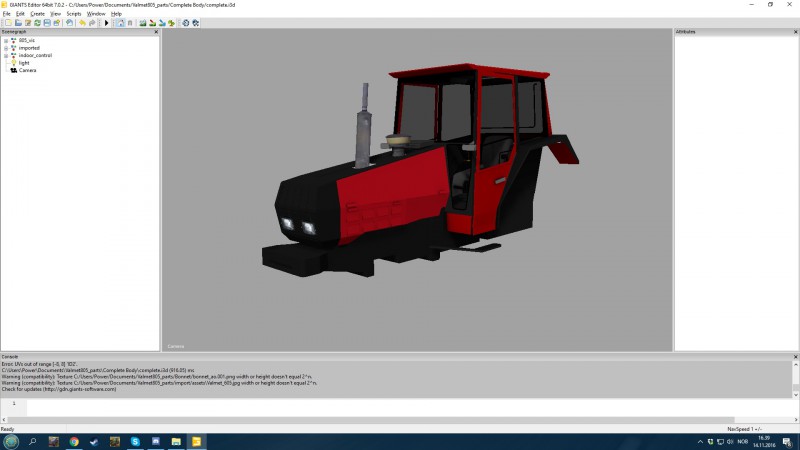Screen dimensions: 800x450
Task: Open the Scripts menu
Action: click(x=73, y=13)
